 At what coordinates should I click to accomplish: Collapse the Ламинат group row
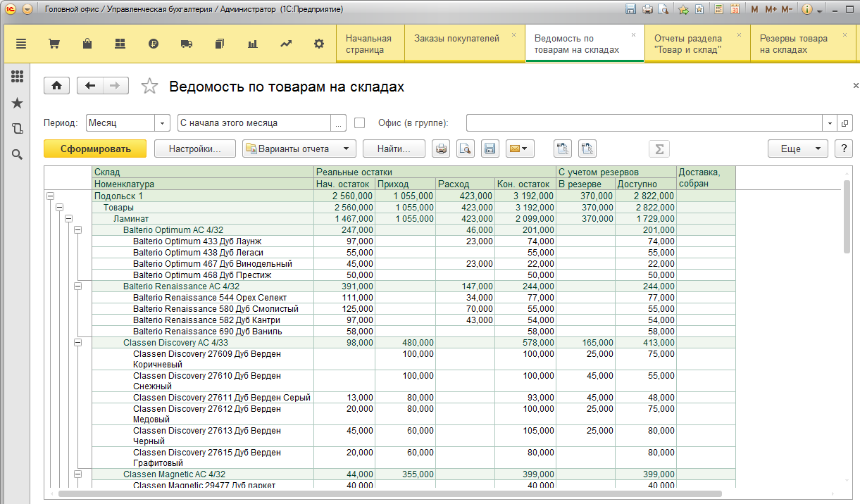[x=69, y=219]
